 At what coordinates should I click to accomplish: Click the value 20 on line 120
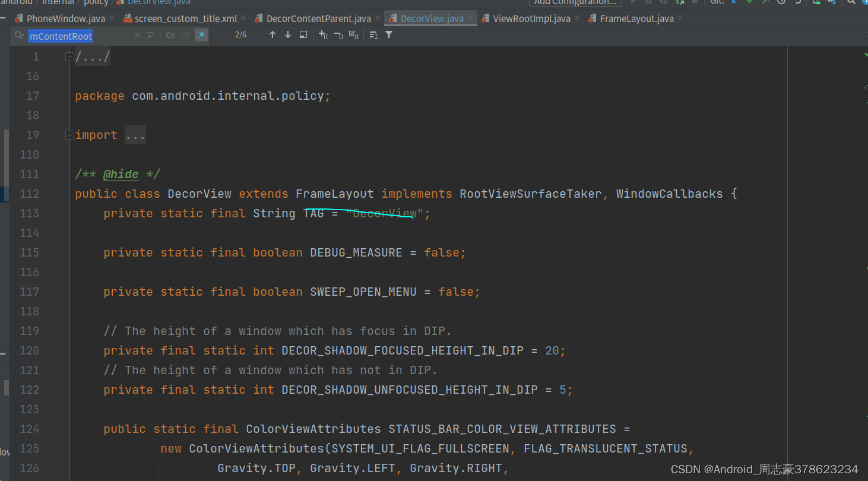[x=552, y=350]
